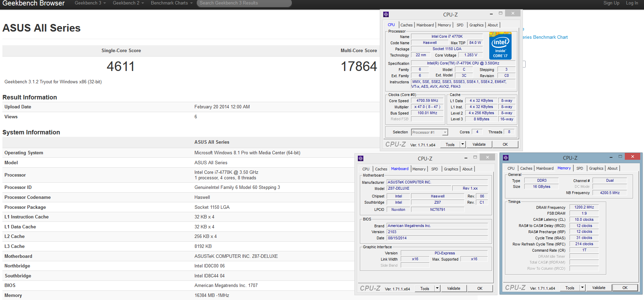Viewport: 644px width, 300px height.
Task: Click the Intel Core i7 4770K name field
Action: pos(447,37)
